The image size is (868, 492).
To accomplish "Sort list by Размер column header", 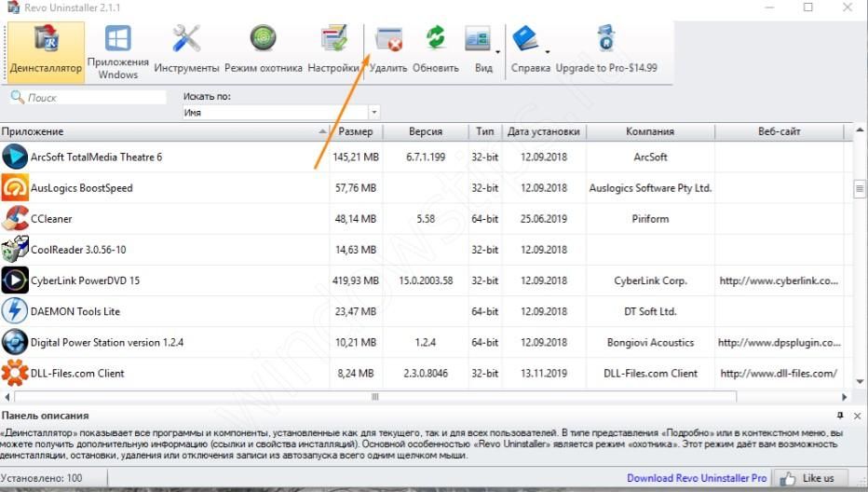I will coord(356,131).
